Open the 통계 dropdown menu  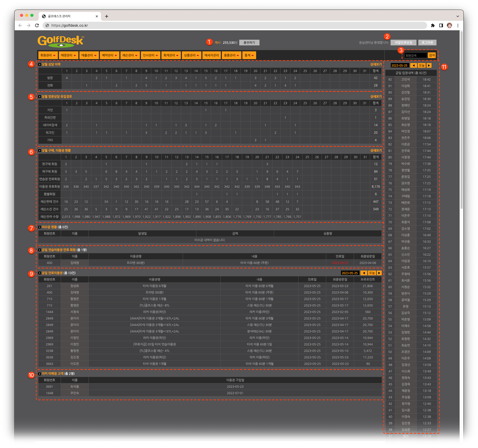click(x=249, y=55)
